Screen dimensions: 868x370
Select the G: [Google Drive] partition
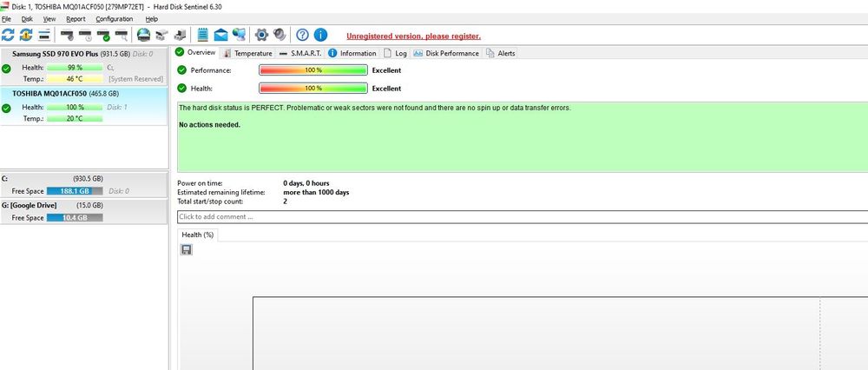point(83,212)
